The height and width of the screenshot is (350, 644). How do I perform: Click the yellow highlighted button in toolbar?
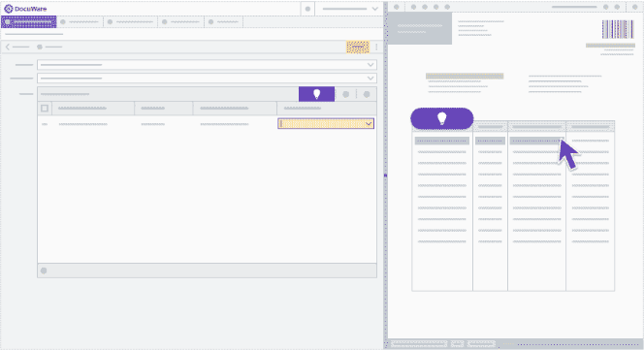pyautogui.click(x=358, y=47)
